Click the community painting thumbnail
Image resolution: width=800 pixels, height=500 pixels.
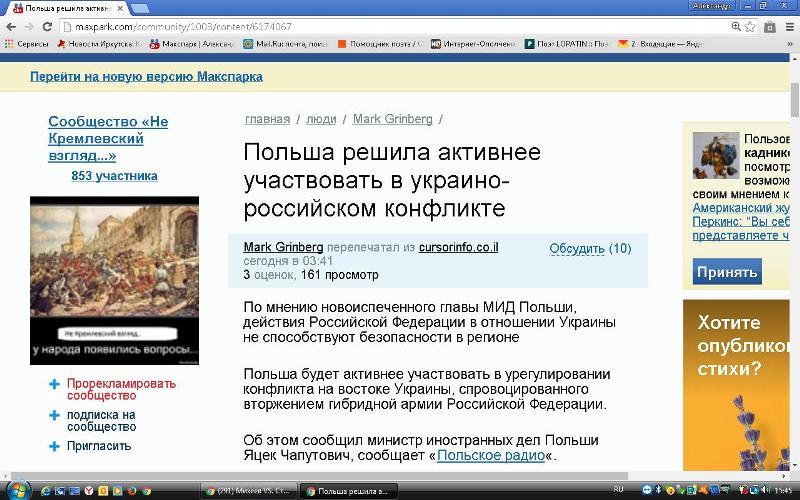114,280
